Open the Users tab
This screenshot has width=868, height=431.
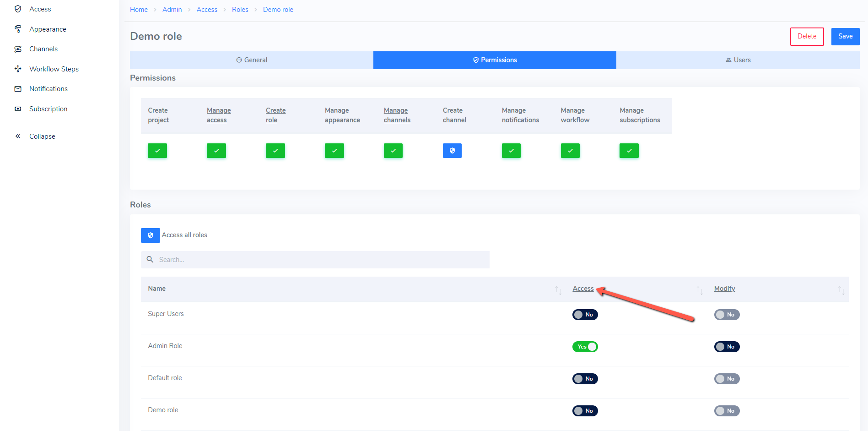738,60
